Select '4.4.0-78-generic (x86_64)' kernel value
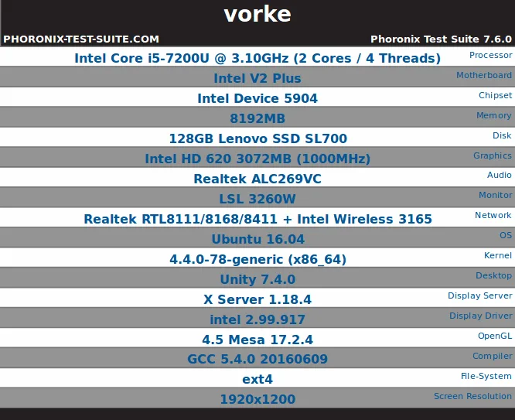Viewport: 515px width, 420px height. tap(257, 259)
